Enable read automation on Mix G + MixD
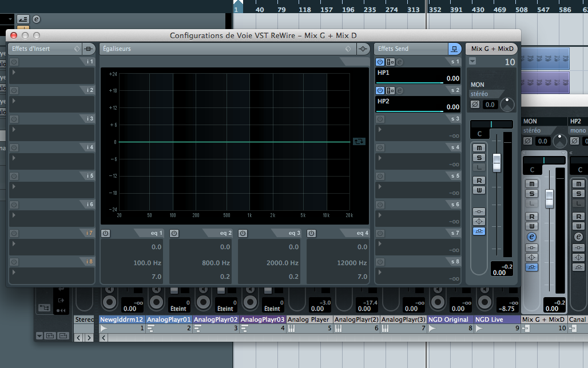The height and width of the screenshot is (368, 588). (480, 180)
